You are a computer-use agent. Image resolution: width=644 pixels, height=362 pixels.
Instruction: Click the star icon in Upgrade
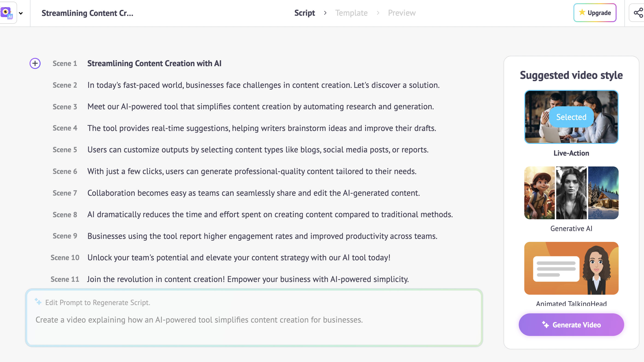pyautogui.click(x=582, y=12)
